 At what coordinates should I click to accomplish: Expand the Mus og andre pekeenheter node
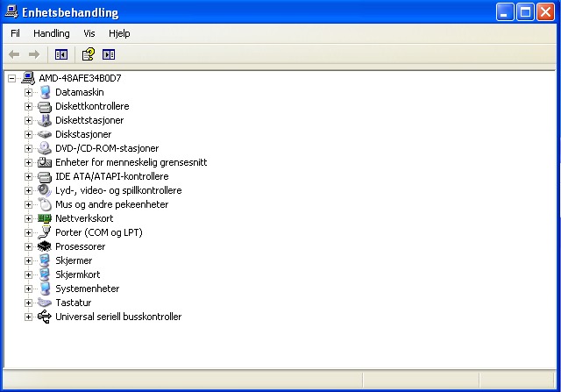click(x=28, y=204)
